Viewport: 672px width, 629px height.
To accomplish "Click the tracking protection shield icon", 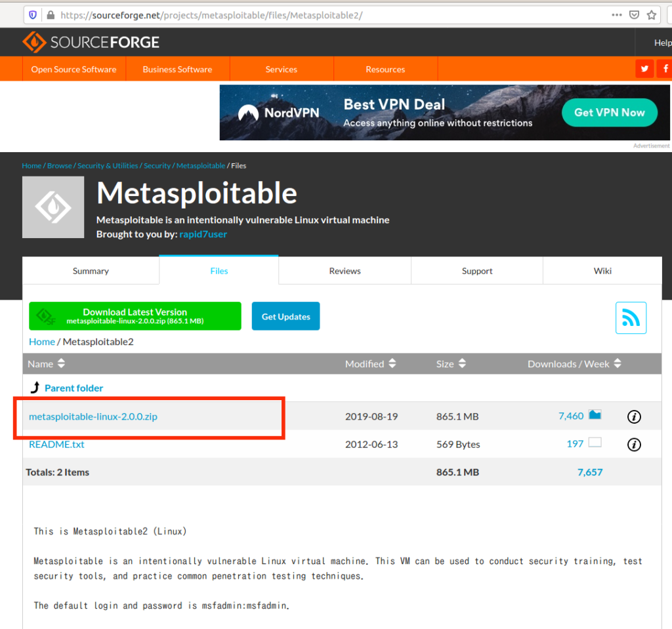I will point(33,16).
